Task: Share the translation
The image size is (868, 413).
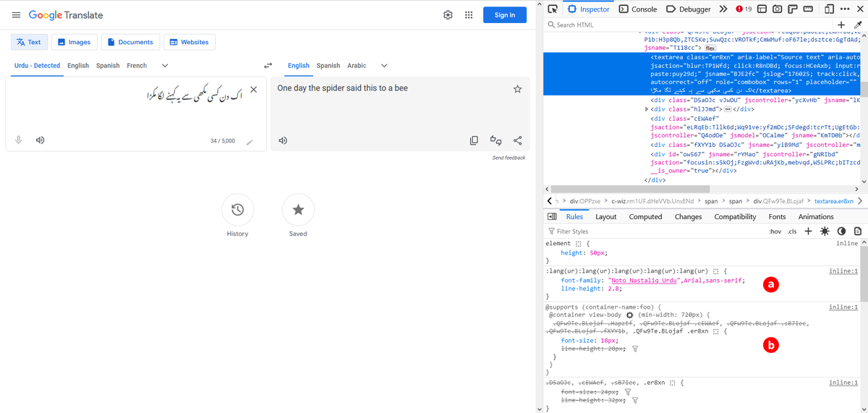Action: pyautogui.click(x=517, y=140)
